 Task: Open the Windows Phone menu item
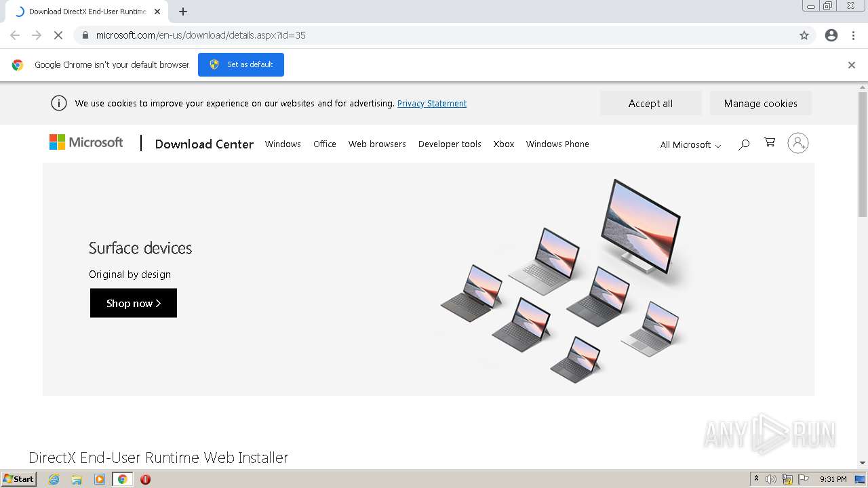(557, 144)
